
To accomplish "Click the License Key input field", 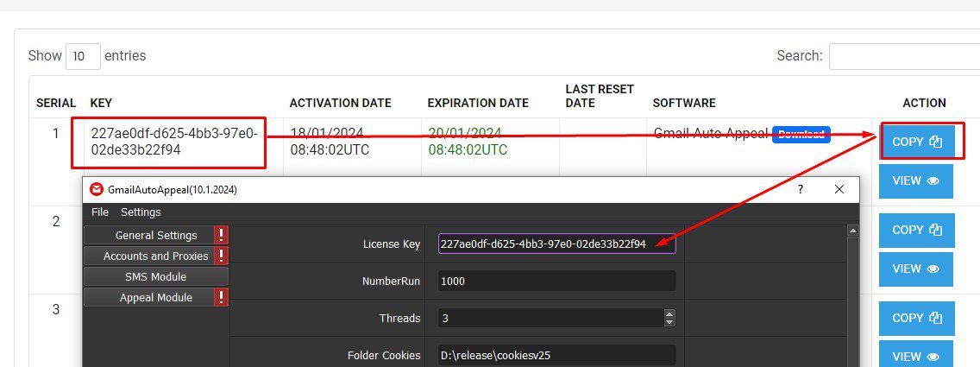I will 557,244.
